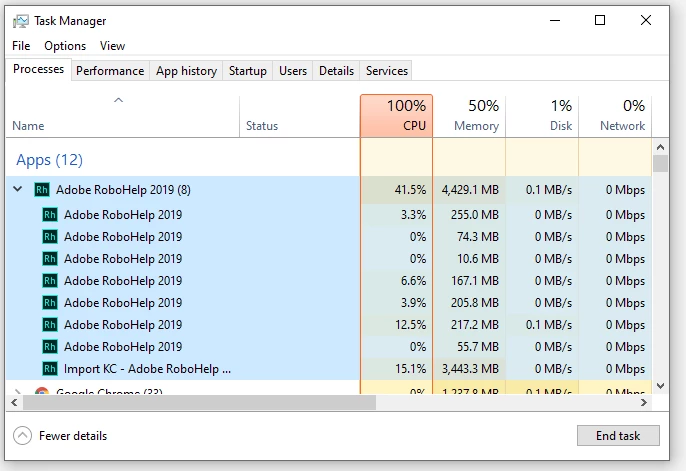686x471 pixels.
Task: Click the RoboHelp icon in the 74.3 MB row
Action: (50, 237)
